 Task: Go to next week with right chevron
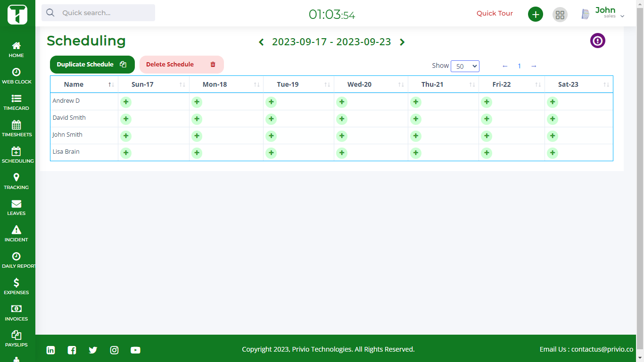click(x=402, y=42)
